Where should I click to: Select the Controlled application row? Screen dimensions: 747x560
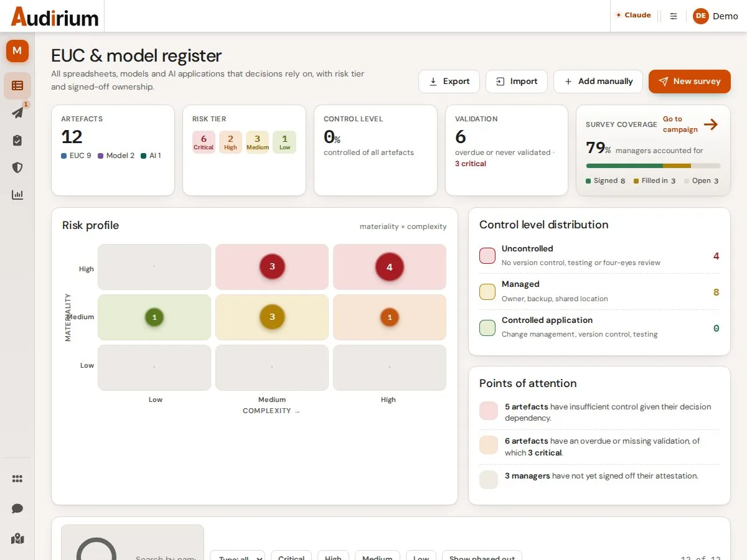pos(599,327)
